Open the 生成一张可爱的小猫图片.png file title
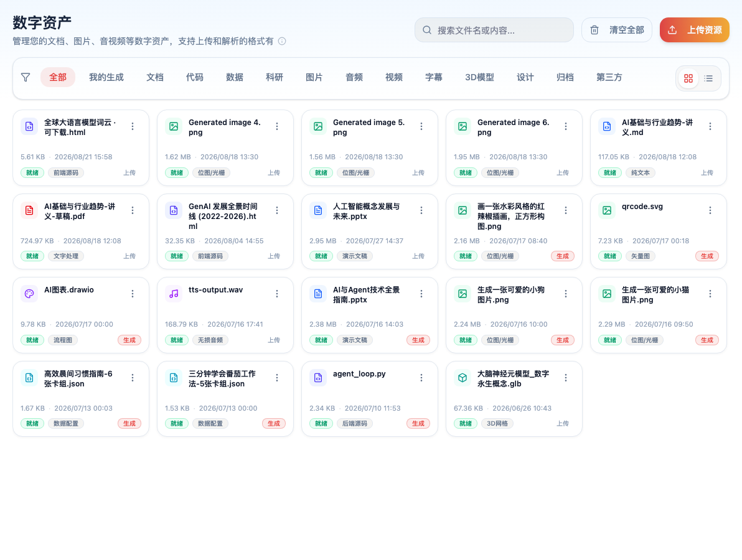This screenshot has width=742, height=560. [655, 295]
